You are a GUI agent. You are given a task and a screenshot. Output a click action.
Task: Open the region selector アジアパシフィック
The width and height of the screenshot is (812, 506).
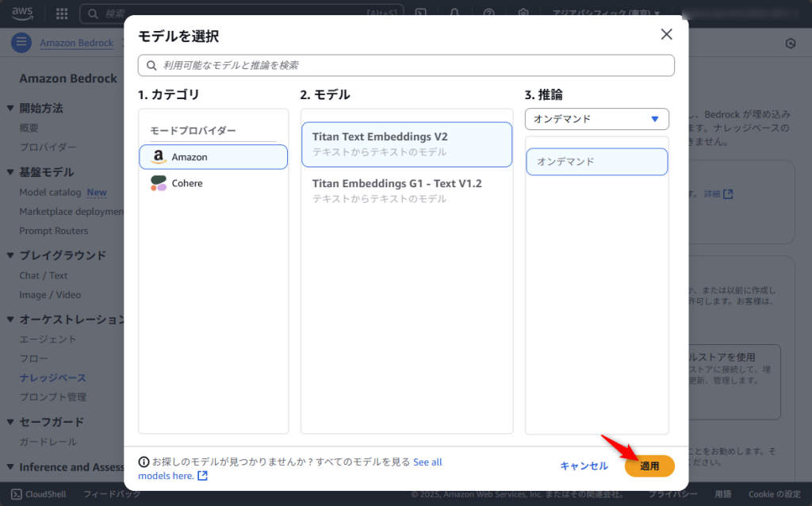pos(606,13)
